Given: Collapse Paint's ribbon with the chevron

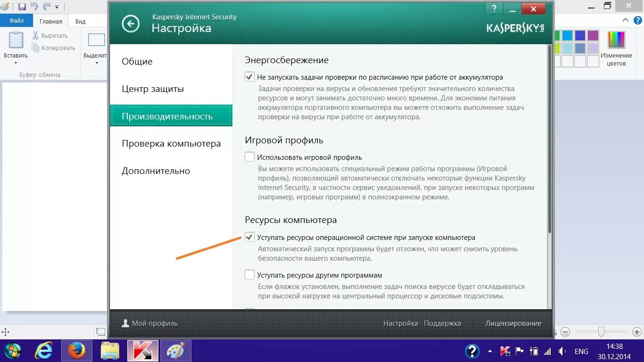Looking at the screenshot, I should pyautogui.click(x=626, y=20).
